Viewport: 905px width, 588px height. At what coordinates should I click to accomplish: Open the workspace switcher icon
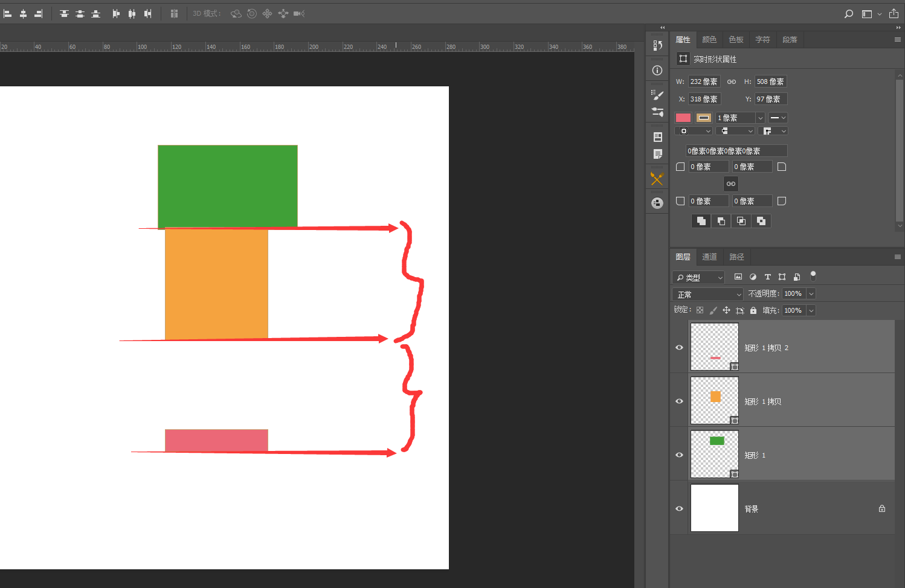tap(867, 14)
